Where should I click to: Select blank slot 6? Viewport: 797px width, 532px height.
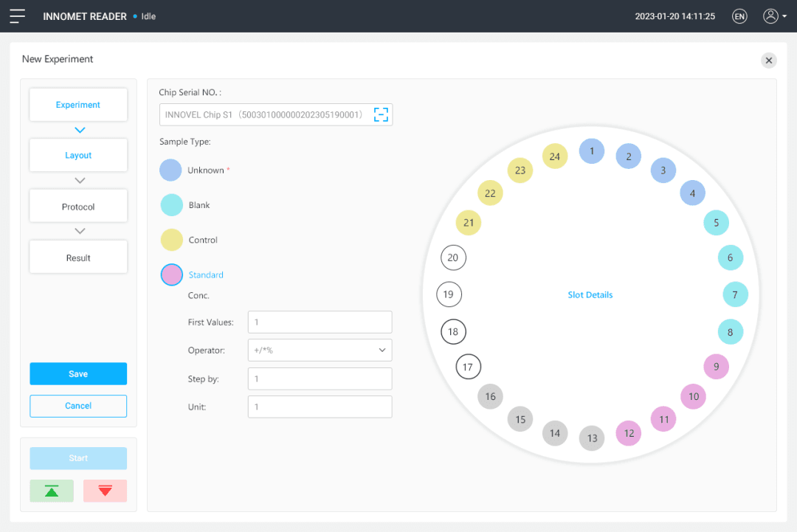pos(731,258)
